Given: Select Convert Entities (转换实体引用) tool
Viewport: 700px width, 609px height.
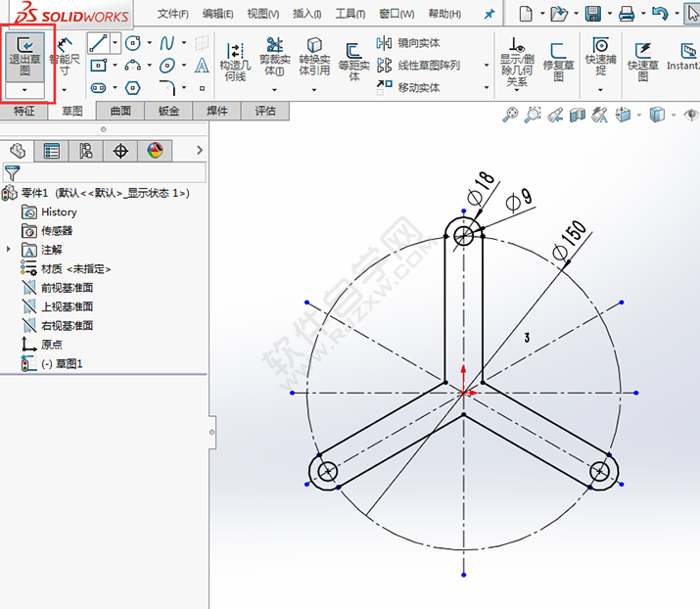Looking at the screenshot, I should coord(314,57).
